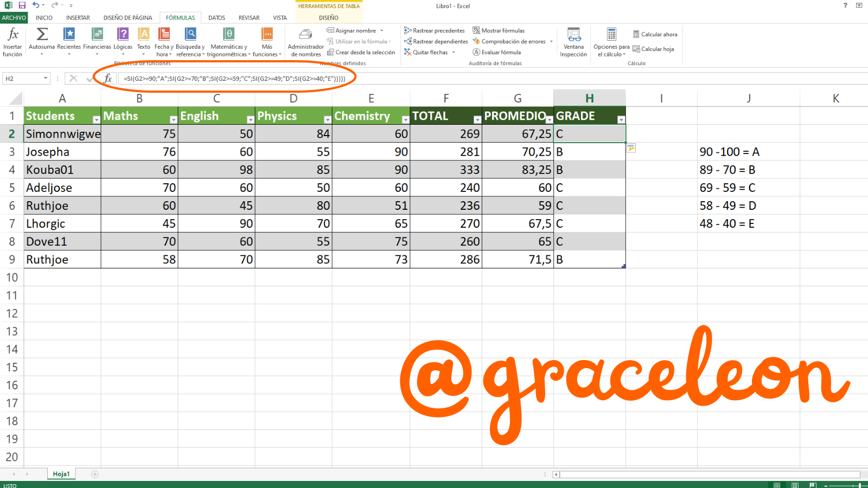Select the column H header
The image size is (868, 488).
pos(590,98)
